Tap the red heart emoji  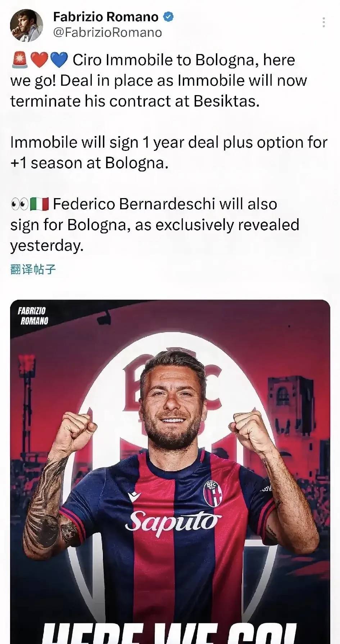[39, 60]
